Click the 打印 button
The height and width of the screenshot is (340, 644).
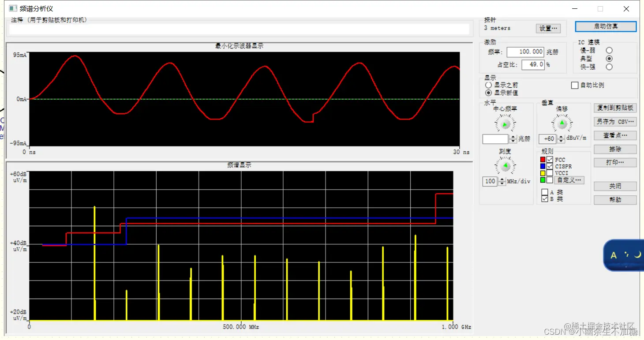click(x=615, y=163)
